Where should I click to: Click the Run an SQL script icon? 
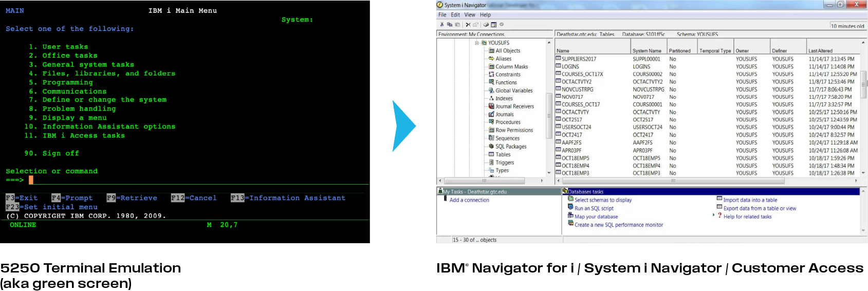[x=570, y=207]
